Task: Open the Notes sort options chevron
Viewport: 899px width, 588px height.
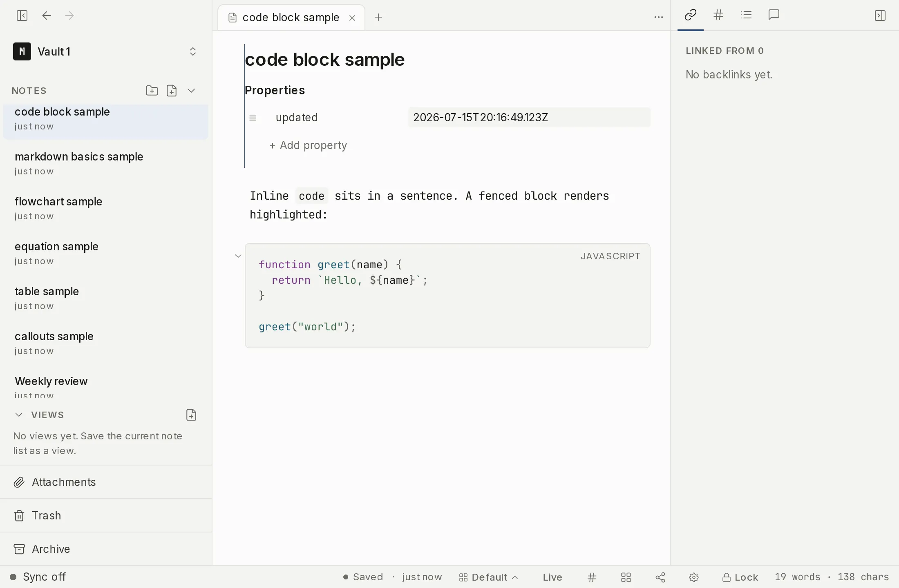Action: click(x=191, y=90)
